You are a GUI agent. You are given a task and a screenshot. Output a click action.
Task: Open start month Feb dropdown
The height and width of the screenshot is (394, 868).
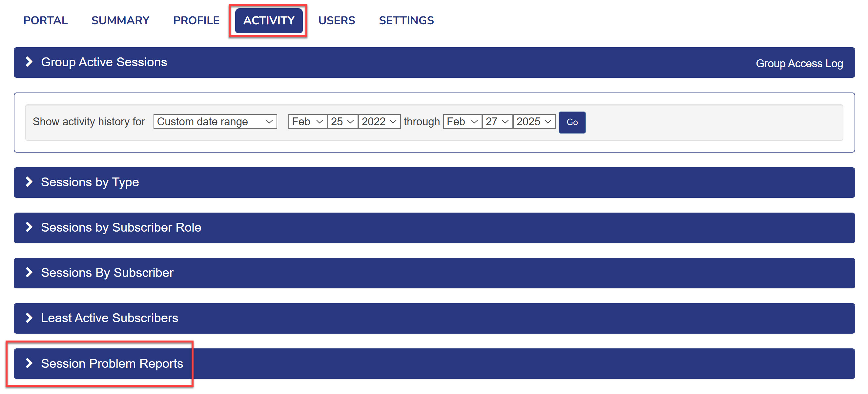(307, 122)
